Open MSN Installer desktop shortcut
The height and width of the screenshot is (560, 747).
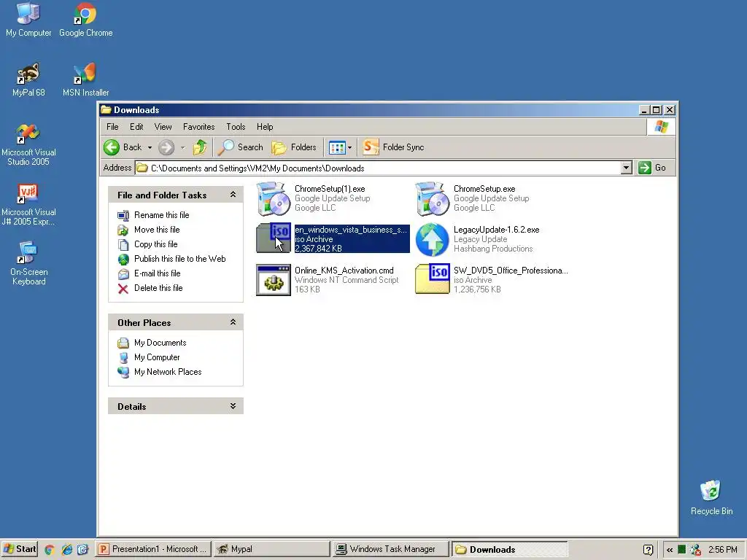(x=86, y=79)
